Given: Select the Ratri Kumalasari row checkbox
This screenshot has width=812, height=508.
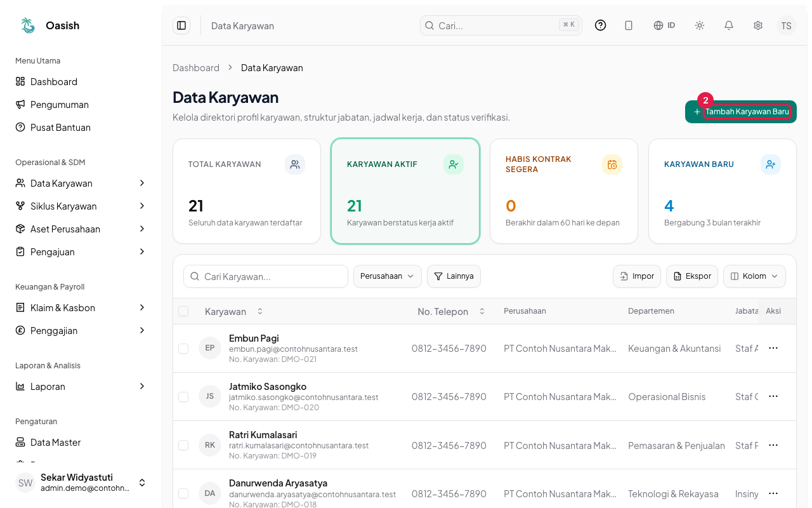Looking at the screenshot, I should (x=183, y=445).
